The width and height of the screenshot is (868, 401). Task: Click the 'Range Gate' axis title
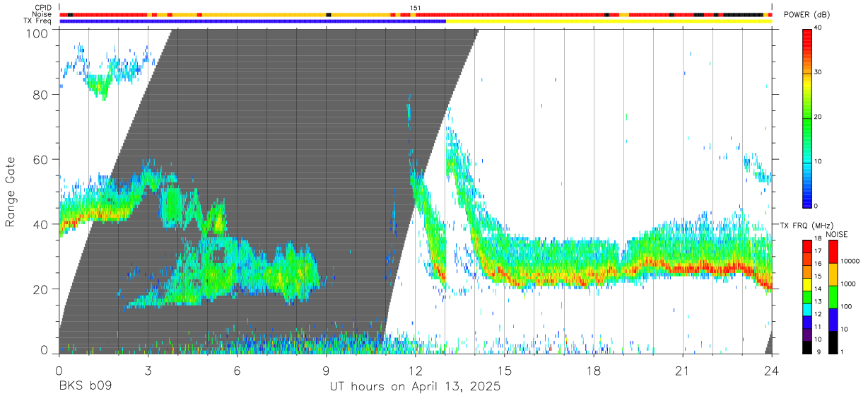(x=11, y=192)
